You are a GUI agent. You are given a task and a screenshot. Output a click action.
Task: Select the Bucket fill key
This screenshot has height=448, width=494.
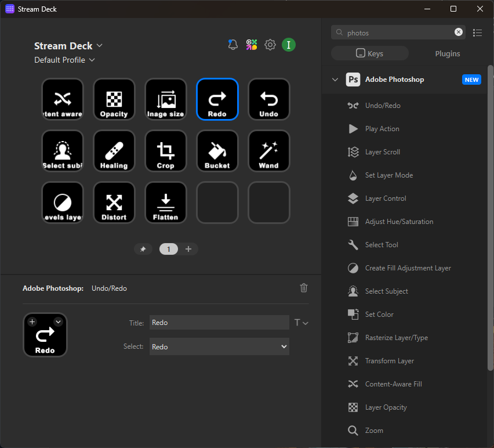pyautogui.click(x=217, y=151)
